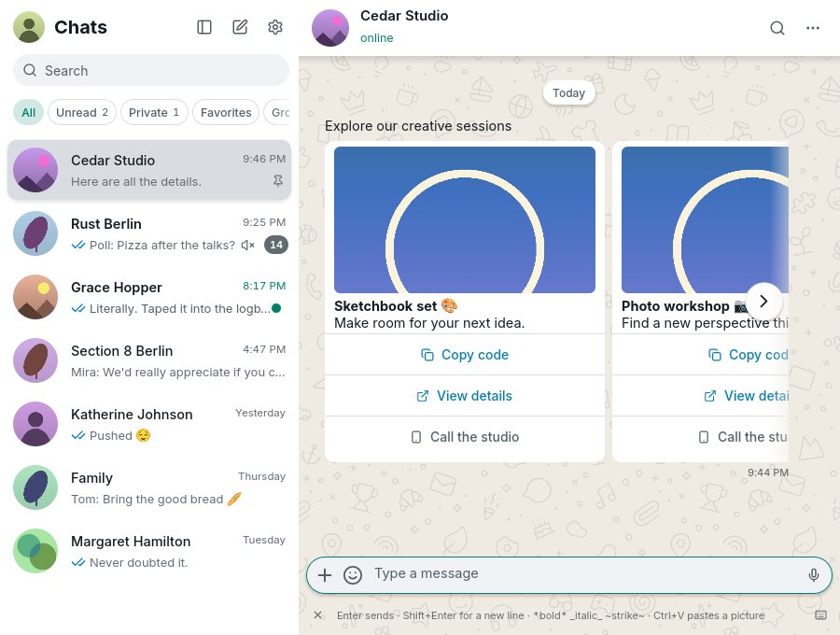Show the next carousel card
The height and width of the screenshot is (635, 840).
point(763,301)
